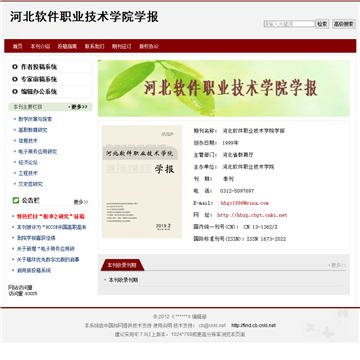This screenshot has height=360, width=360.
Task: Open red announcement 特色栏目"祖冲之研究"征稿
Action: 51,216
